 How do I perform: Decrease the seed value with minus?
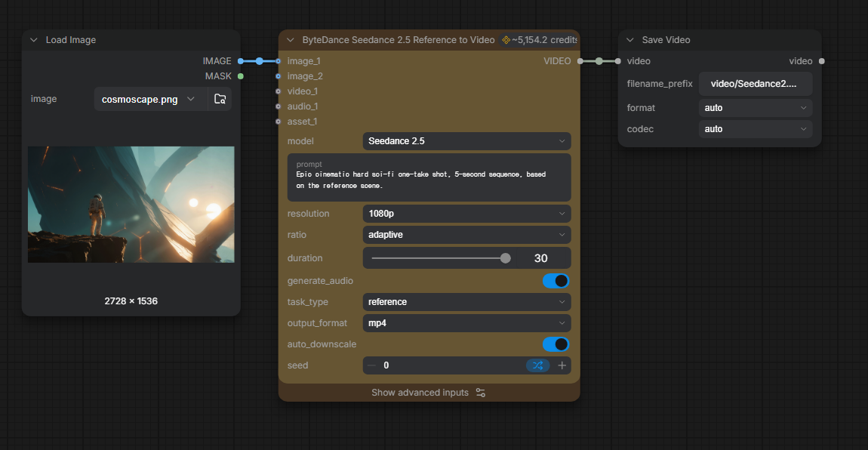point(371,365)
